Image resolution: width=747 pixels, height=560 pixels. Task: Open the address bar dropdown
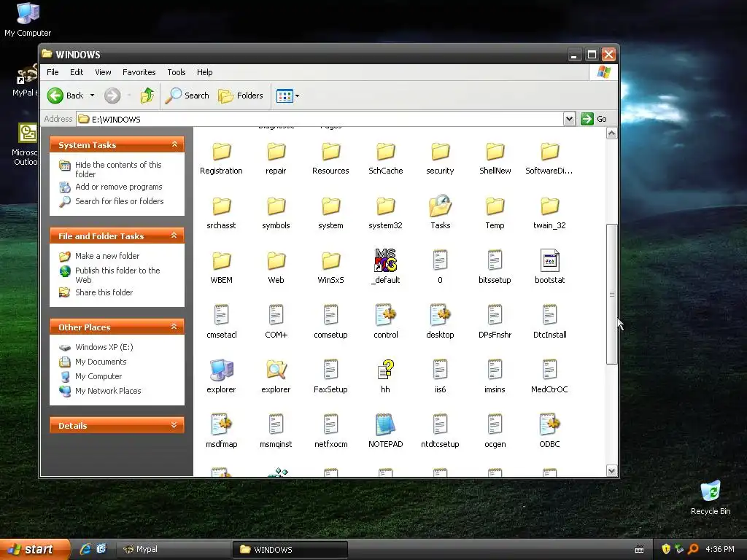[x=569, y=119]
